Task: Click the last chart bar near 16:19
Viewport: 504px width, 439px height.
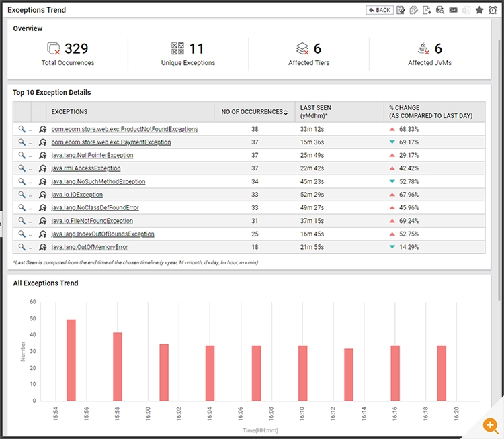Action: 442,373
